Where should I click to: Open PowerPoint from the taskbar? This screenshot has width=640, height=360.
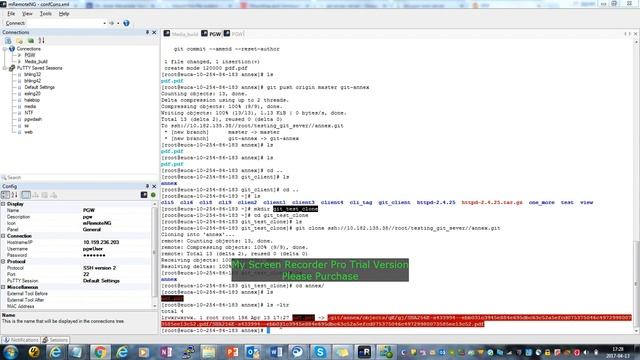[231, 352]
